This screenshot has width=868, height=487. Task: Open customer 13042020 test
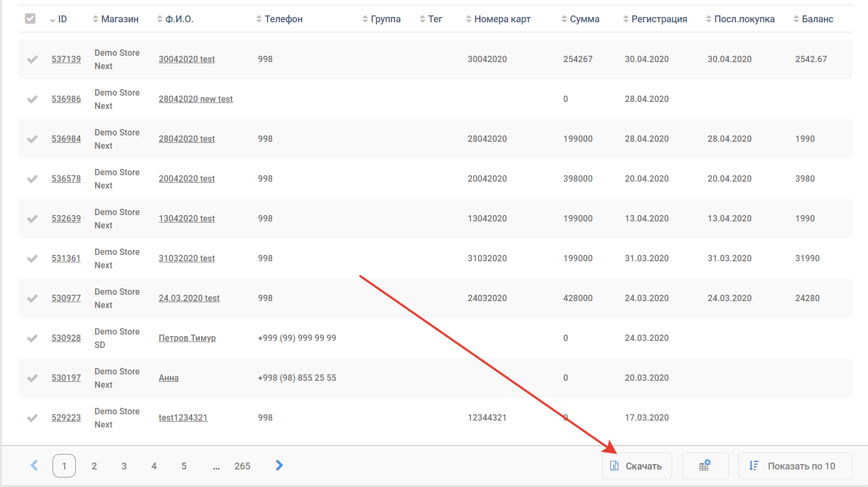tap(187, 218)
